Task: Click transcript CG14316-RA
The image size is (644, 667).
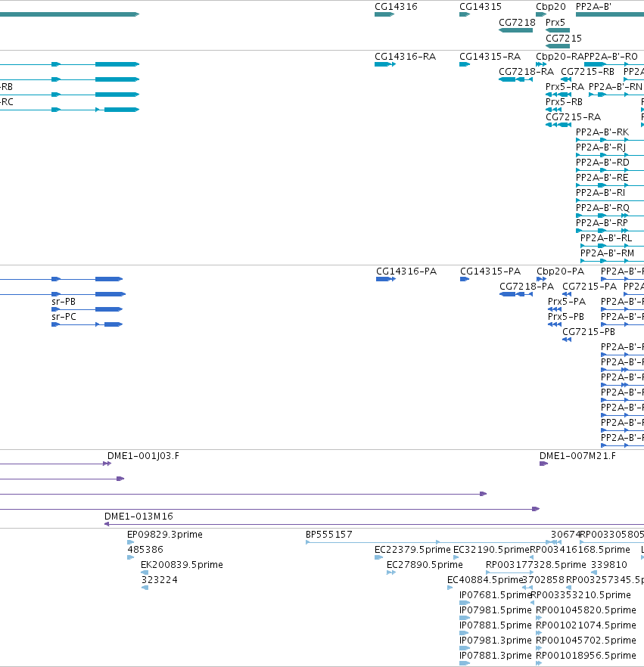Action: (385, 64)
